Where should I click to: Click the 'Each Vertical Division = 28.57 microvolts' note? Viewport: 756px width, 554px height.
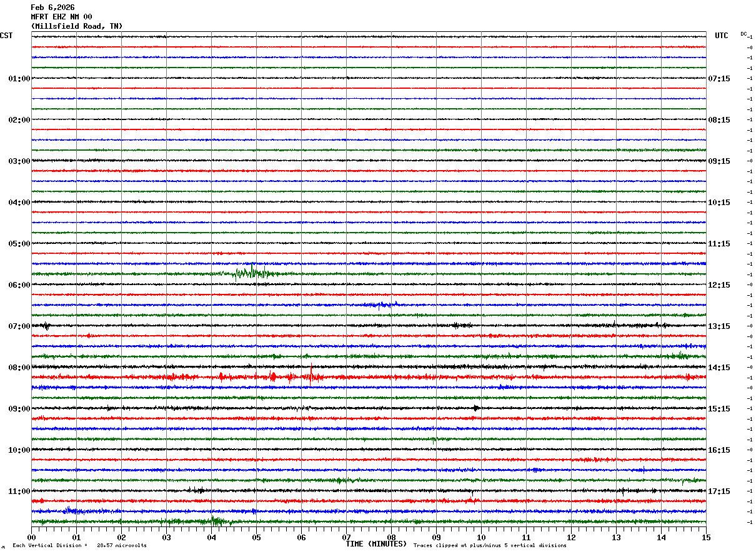coord(79,546)
